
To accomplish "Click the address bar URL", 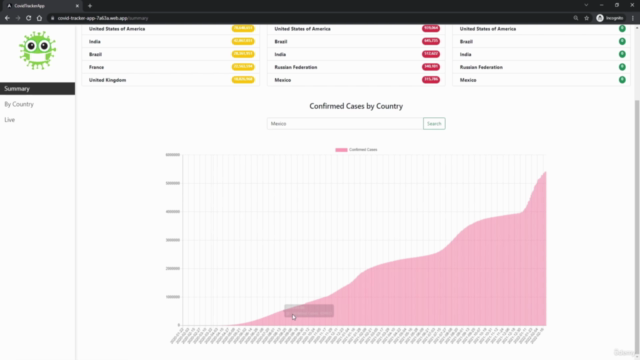I will 103,18.
